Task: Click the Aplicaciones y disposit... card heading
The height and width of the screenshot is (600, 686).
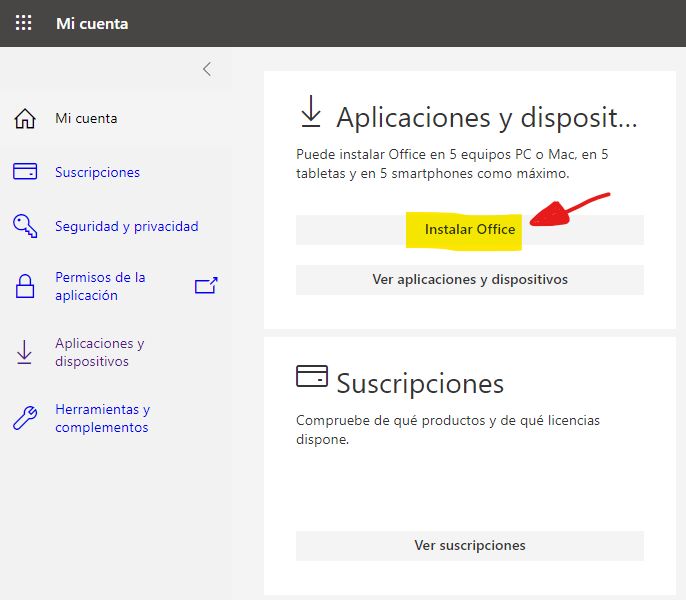Action: [x=486, y=118]
